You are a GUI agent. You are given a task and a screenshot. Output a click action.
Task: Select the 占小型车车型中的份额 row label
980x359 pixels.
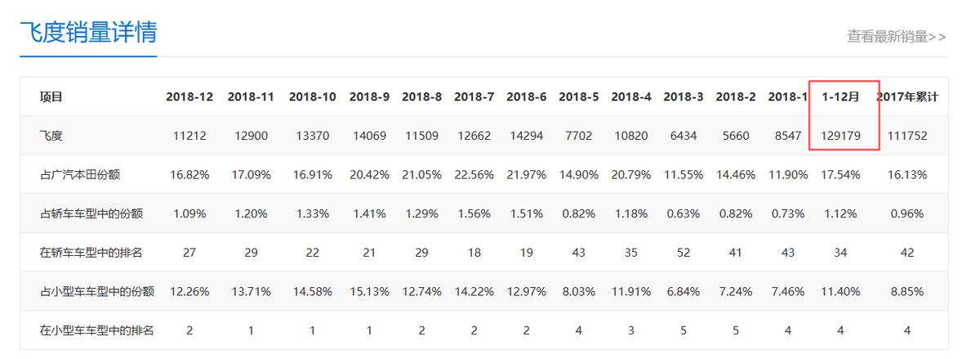pos(97,291)
